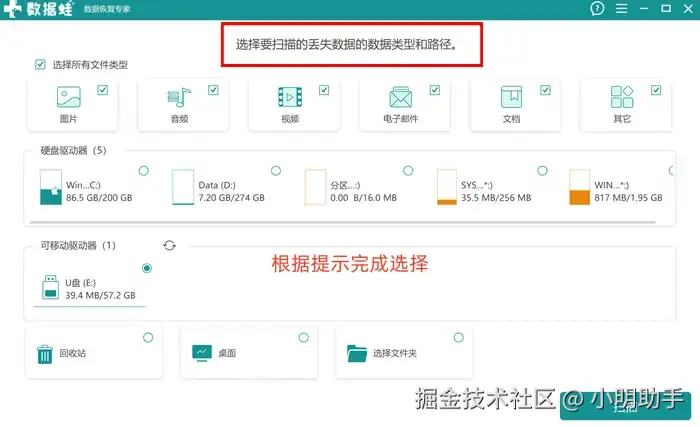
Task: Uncheck the 图片 file type checkbox
Action: click(103, 90)
